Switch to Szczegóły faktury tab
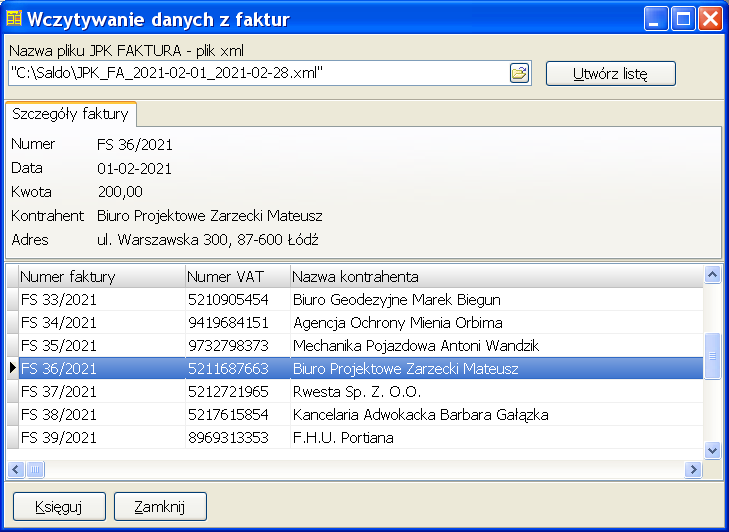729x532 pixels. click(x=71, y=114)
